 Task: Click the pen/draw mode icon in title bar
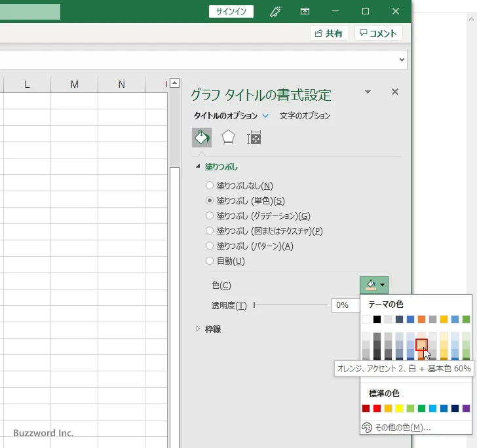(x=275, y=12)
